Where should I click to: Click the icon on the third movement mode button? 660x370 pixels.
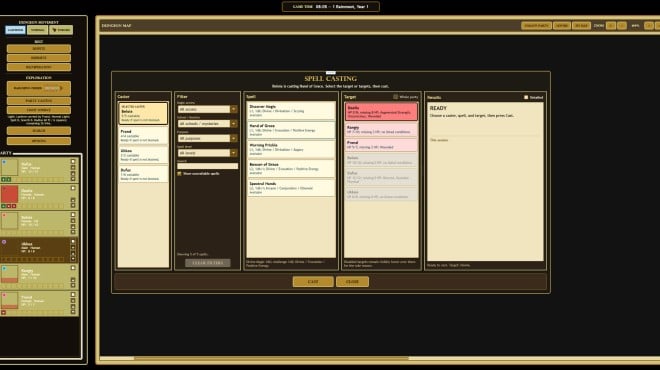pos(54,30)
